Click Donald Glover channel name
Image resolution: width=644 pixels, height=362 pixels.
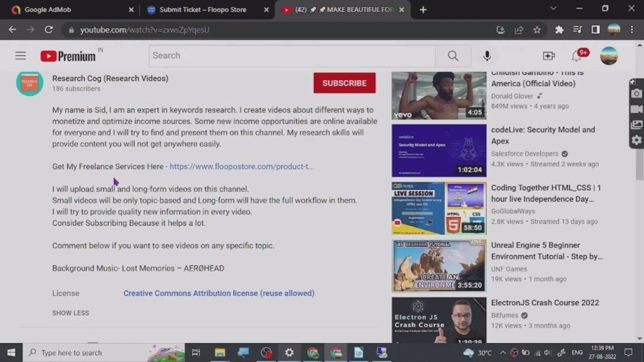(512, 96)
